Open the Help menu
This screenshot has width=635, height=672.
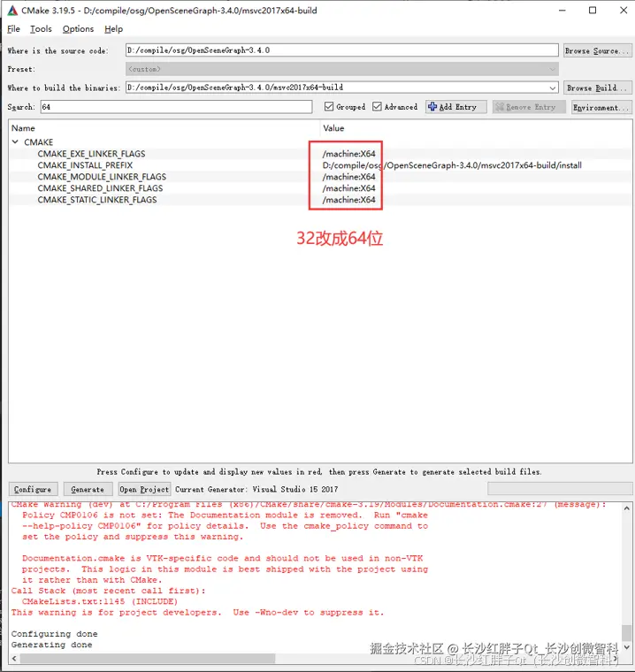[113, 28]
